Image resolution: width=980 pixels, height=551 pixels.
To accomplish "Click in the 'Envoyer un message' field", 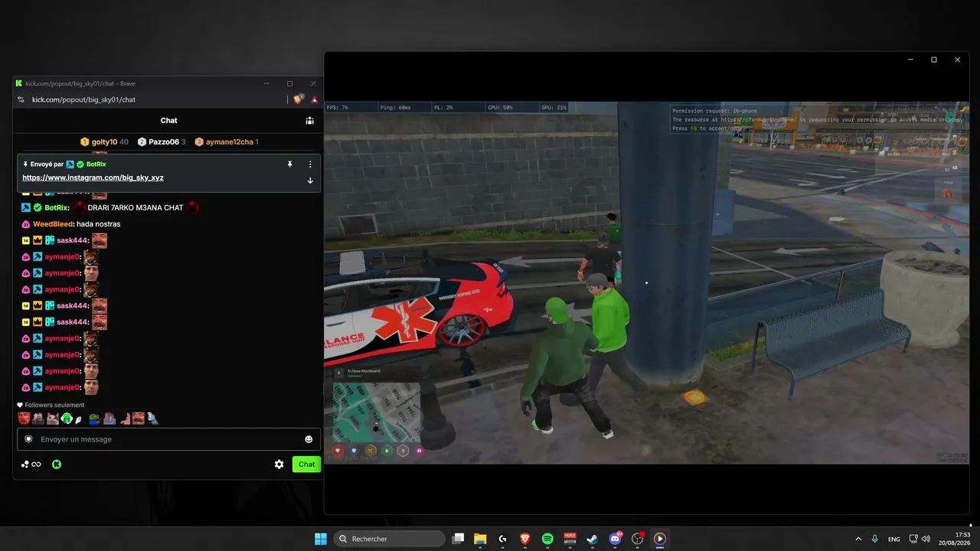I will [168, 439].
